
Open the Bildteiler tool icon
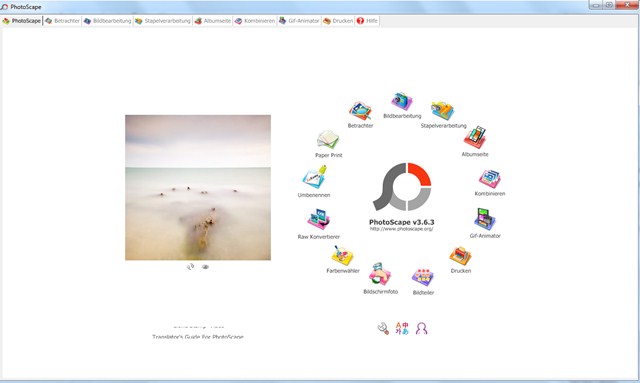coord(423,278)
